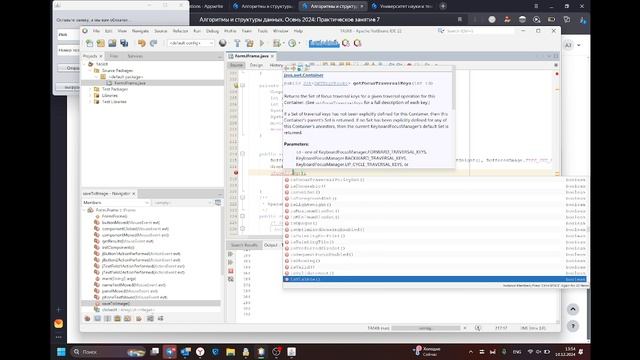Open the Output tab
This screenshot has height=360, width=640.
coord(271,245)
